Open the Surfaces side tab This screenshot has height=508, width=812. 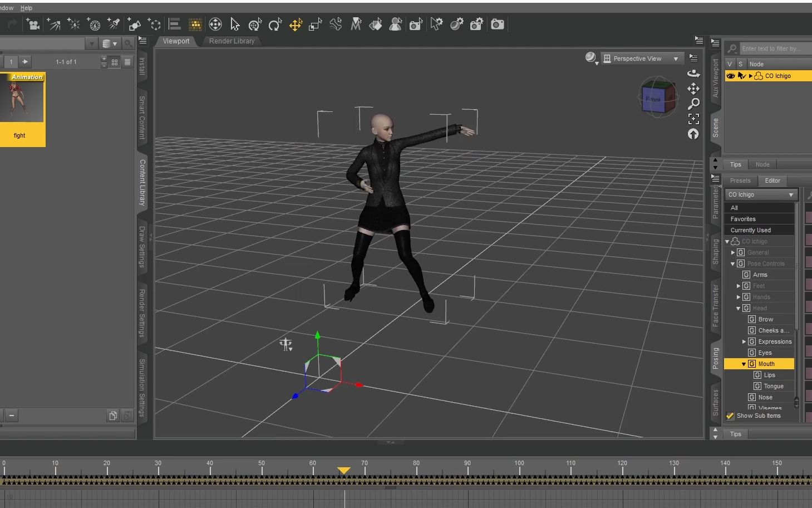pos(716,403)
